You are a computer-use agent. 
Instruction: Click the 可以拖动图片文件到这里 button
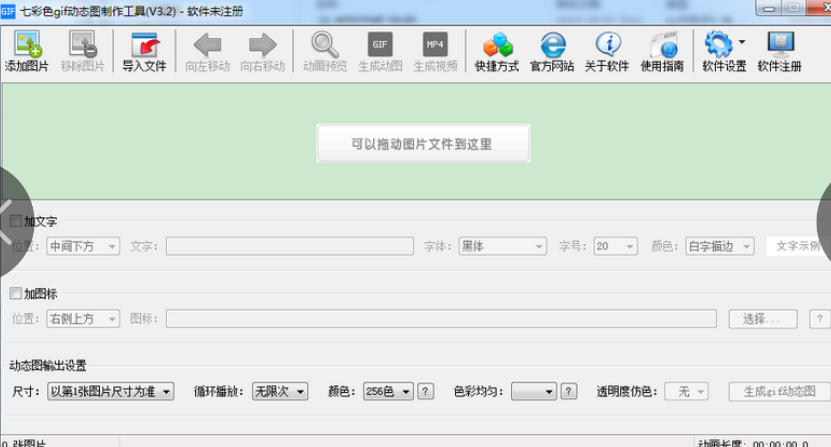[x=423, y=143]
